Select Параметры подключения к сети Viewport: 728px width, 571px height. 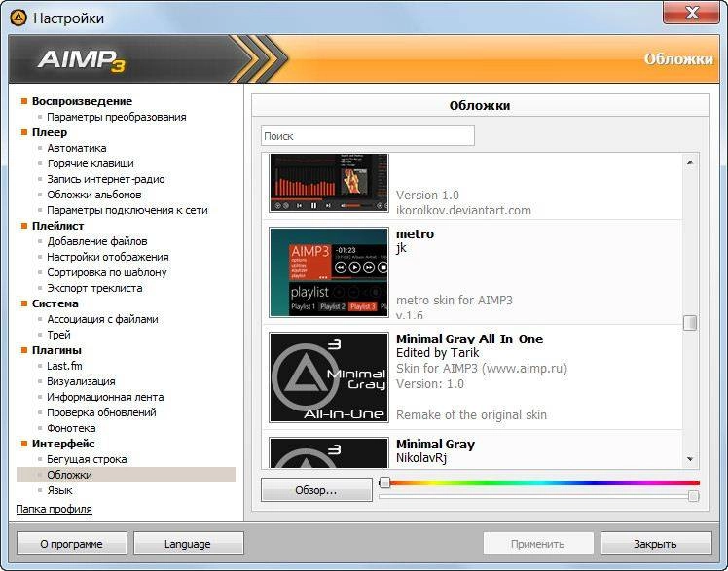point(127,210)
